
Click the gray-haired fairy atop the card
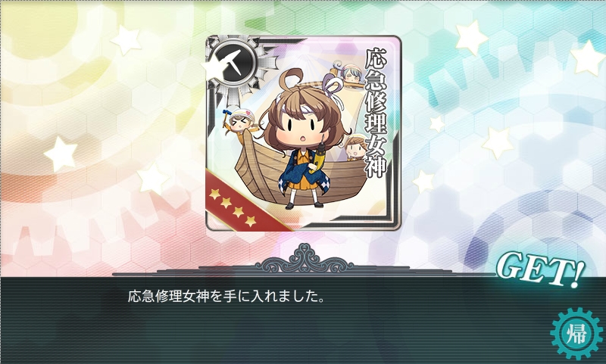click(349, 73)
